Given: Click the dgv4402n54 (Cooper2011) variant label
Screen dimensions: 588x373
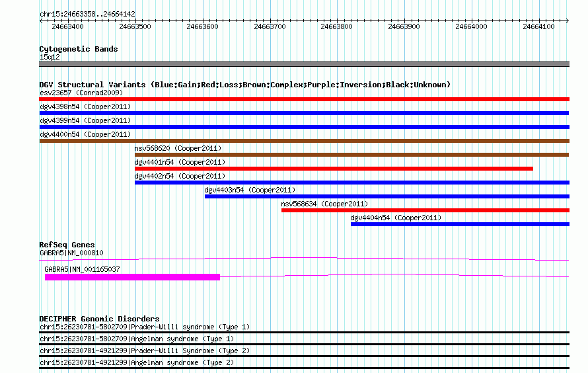Looking at the screenshot, I should coord(180,176).
